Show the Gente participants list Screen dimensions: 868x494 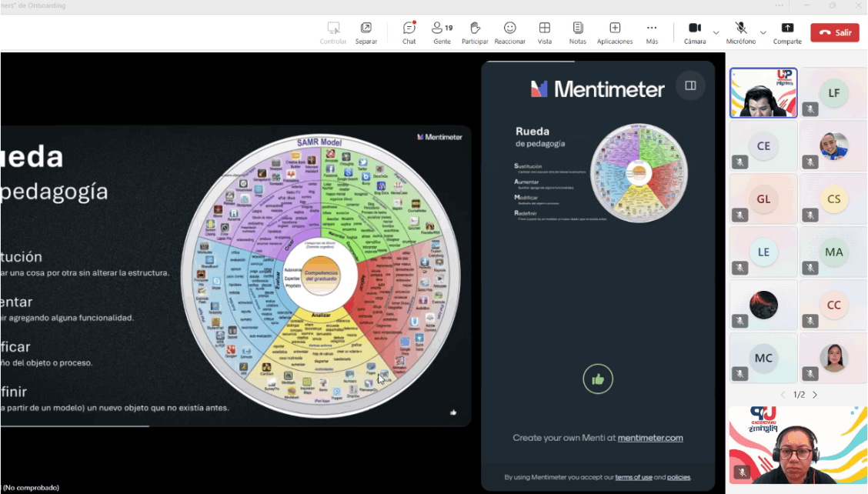[442, 32]
